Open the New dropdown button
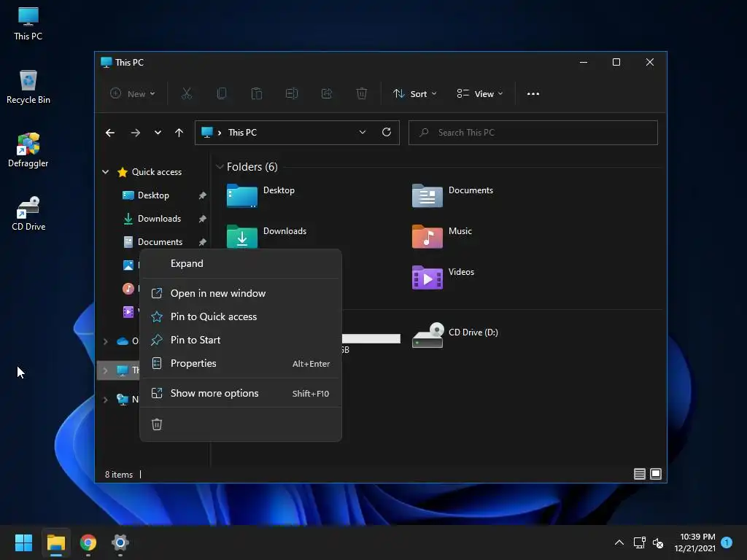This screenshot has height=560, width=747. (x=133, y=94)
